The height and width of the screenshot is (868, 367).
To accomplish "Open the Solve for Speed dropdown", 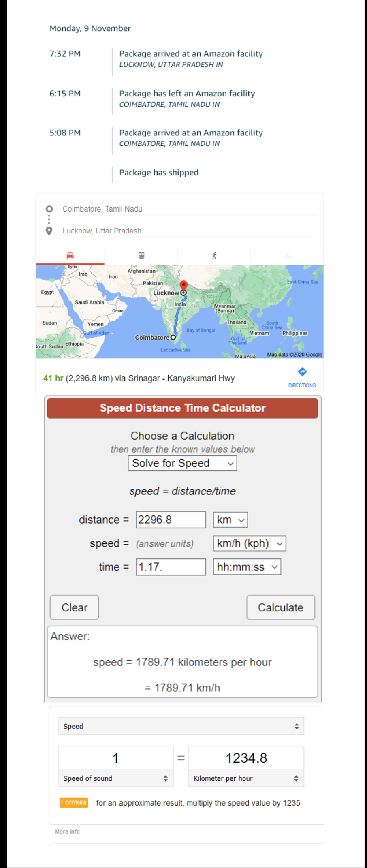I will tap(182, 463).
